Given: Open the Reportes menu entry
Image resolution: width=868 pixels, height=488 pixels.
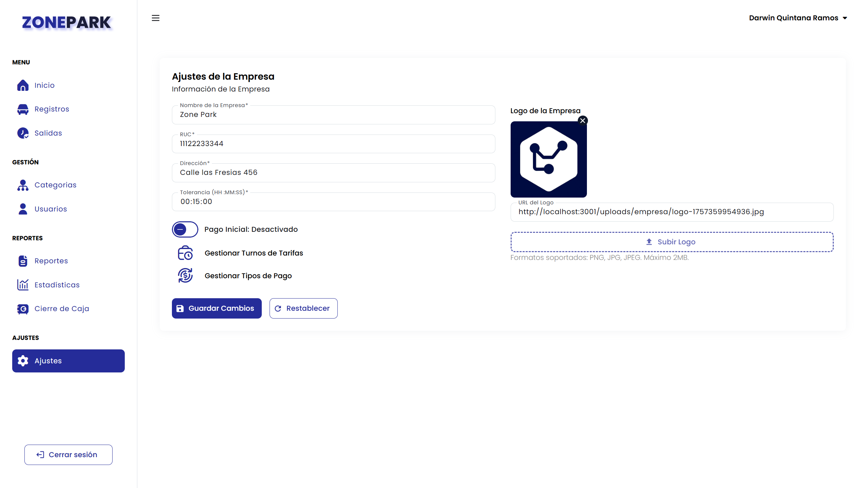Looking at the screenshot, I should (x=51, y=261).
